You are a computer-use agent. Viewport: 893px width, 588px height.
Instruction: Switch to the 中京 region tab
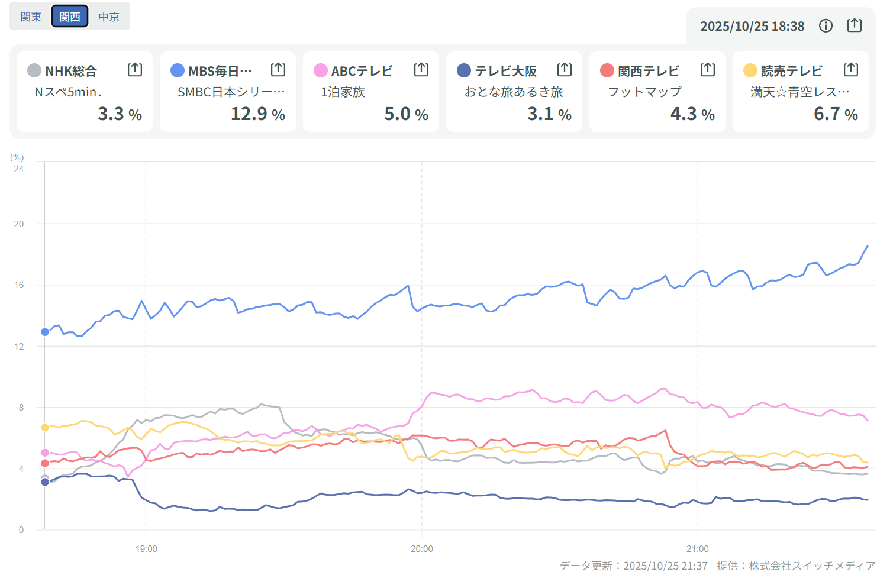[x=109, y=17]
